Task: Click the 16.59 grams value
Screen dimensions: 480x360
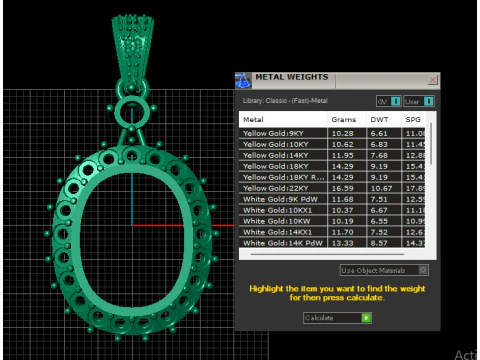Action: pyautogui.click(x=342, y=188)
